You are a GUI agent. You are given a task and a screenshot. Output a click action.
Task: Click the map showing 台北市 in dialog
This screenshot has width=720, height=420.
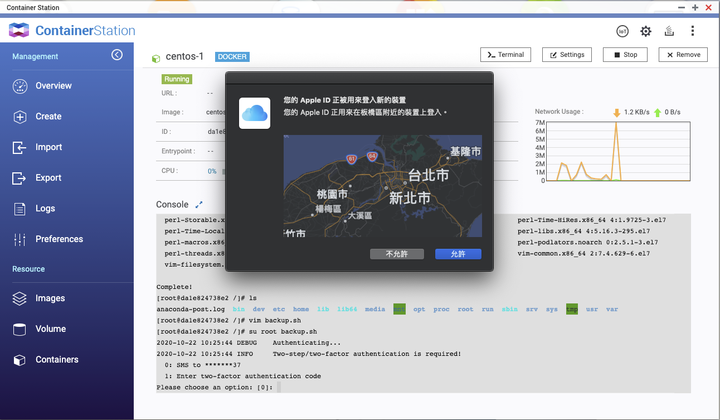coord(382,186)
